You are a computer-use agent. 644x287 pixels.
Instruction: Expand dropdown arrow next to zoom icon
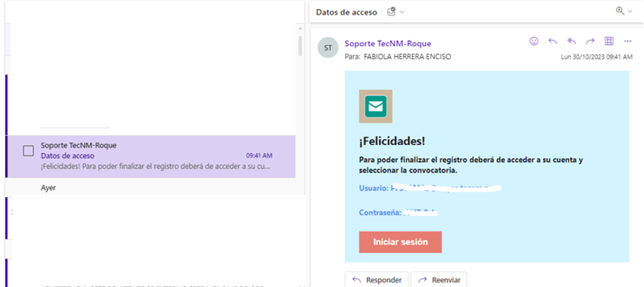point(630,11)
